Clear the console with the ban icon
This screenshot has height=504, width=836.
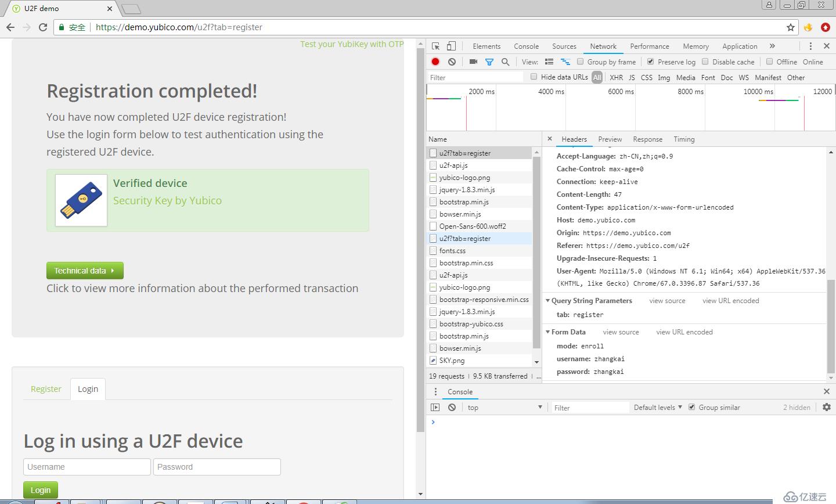pyautogui.click(x=452, y=407)
